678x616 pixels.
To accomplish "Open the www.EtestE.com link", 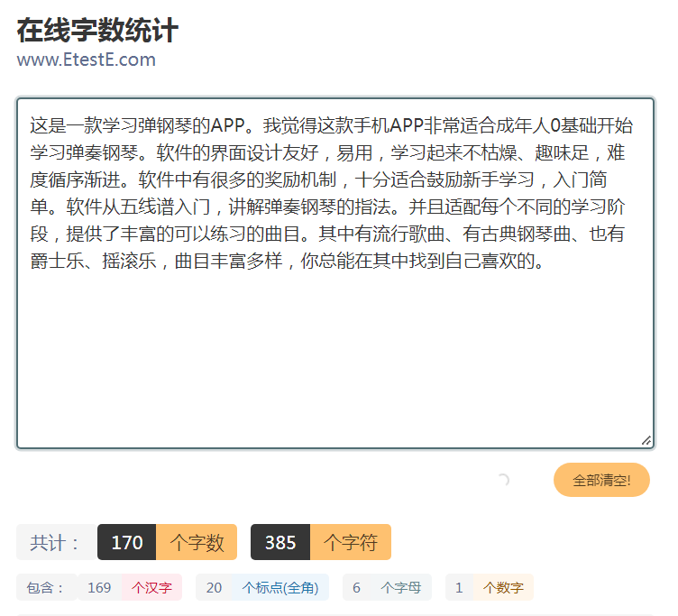I will pyautogui.click(x=86, y=60).
